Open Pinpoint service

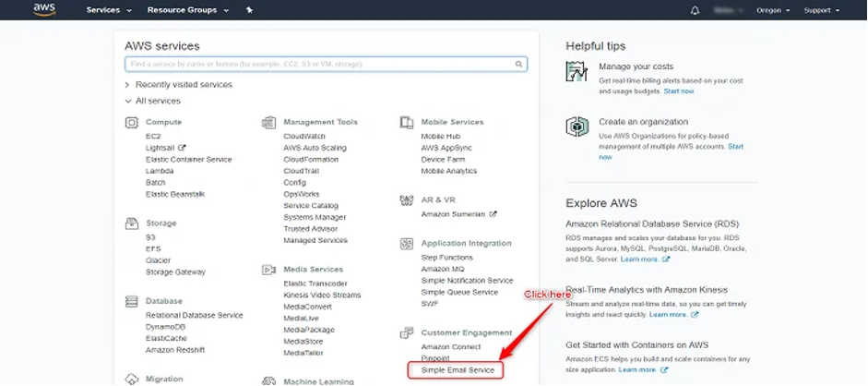pos(435,359)
